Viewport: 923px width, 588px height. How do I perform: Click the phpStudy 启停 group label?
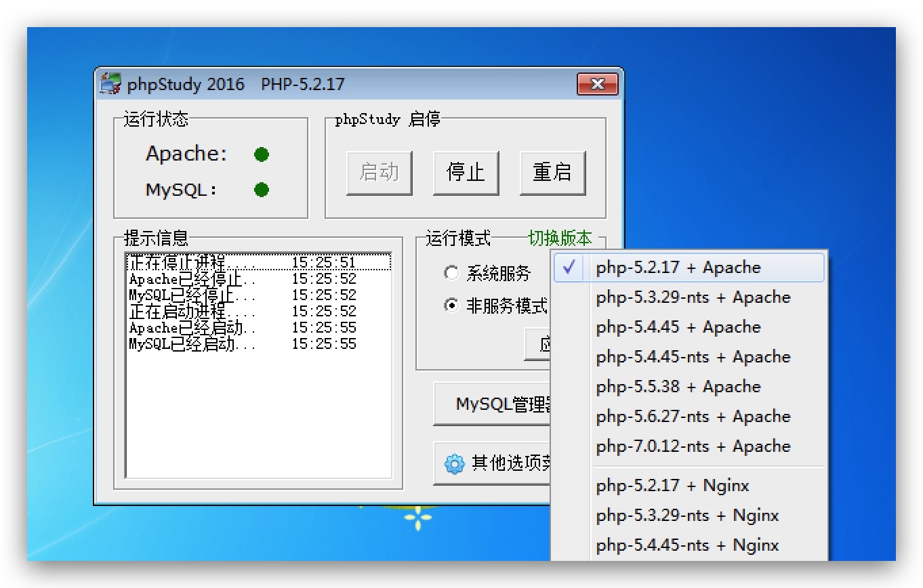point(388,120)
